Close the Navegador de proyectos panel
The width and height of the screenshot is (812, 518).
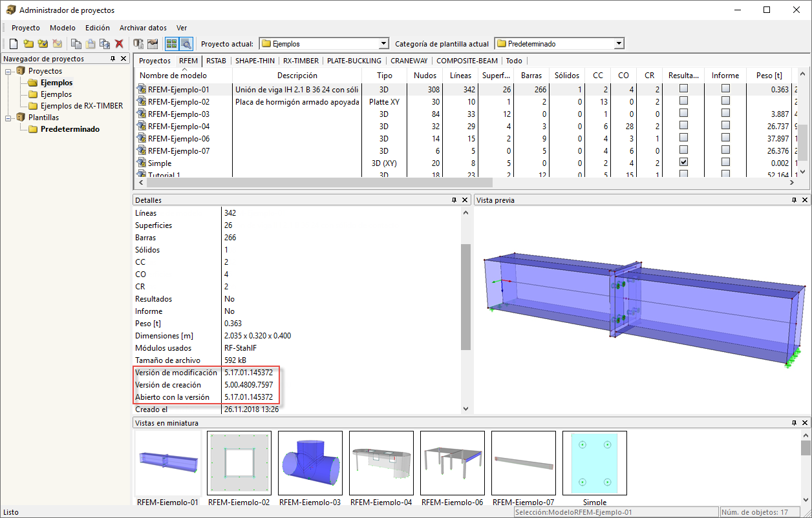[x=124, y=59]
